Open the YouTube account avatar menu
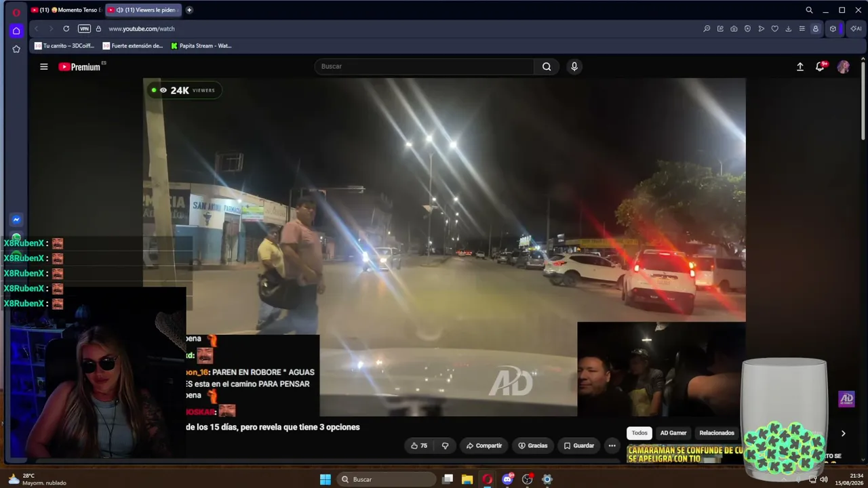Screen dimensions: 868x488 pos(844,66)
